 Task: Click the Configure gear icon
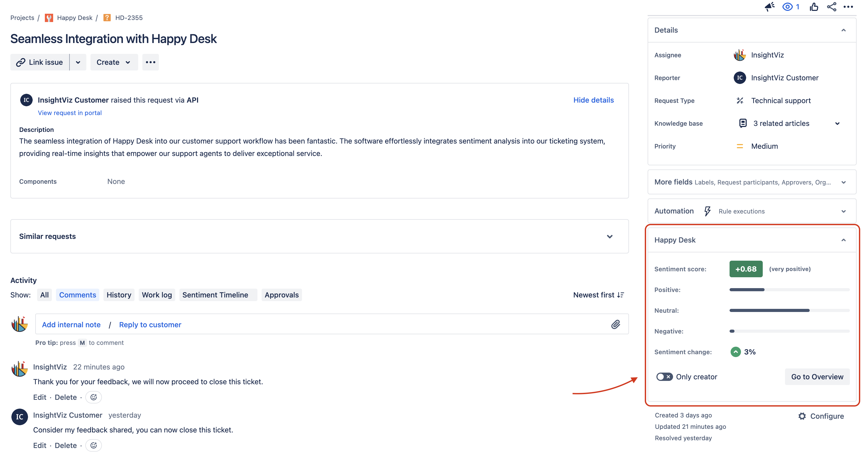click(x=802, y=416)
